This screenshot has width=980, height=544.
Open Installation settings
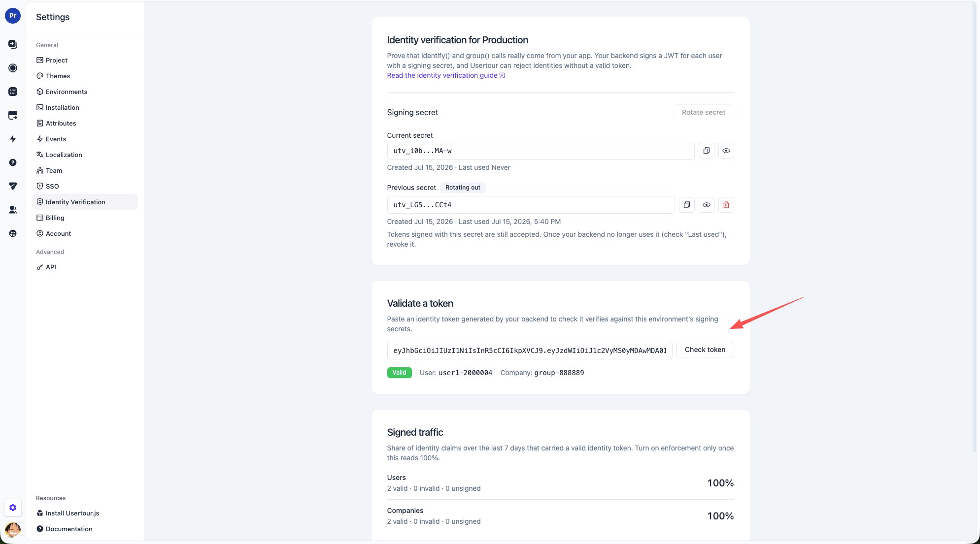[85, 107]
